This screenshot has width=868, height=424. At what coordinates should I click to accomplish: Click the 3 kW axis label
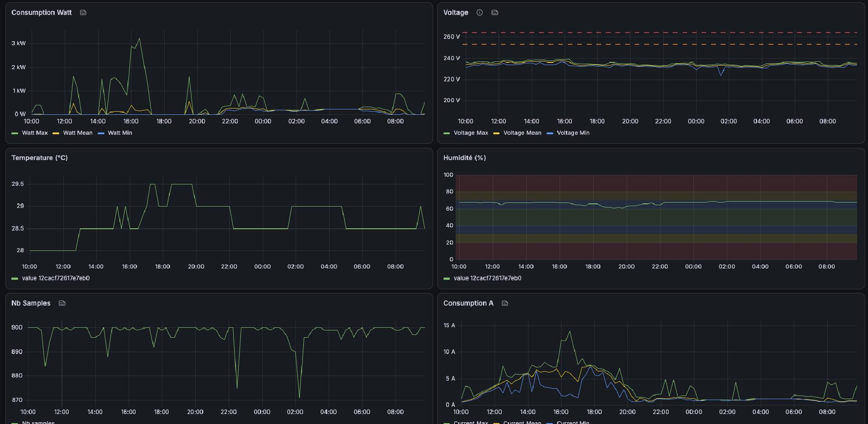(19, 43)
